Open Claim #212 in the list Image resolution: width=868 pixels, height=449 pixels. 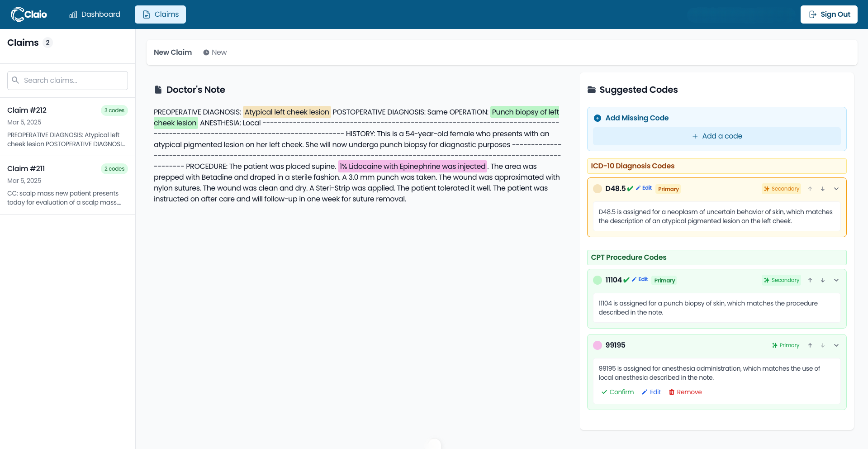pyautogui.click(x=67, y=127)
